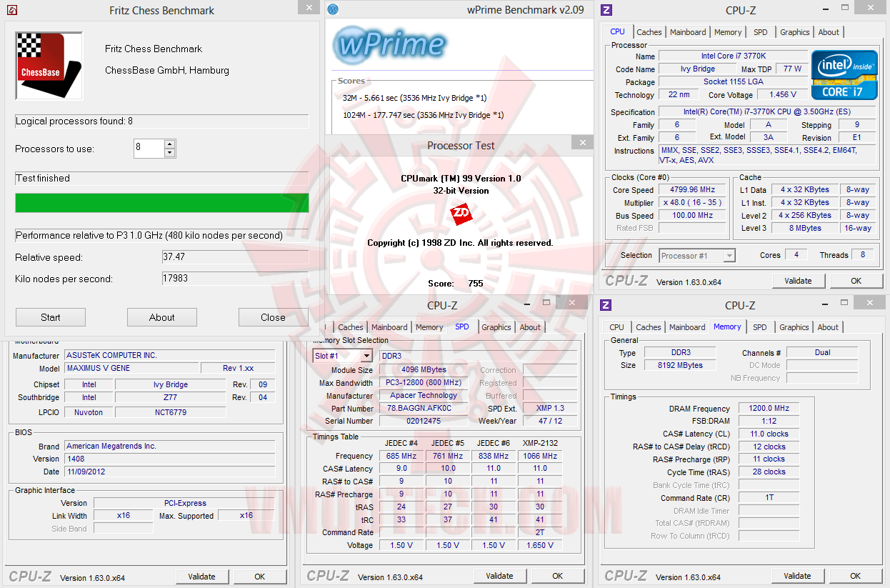This screenshot has height=588, width=890.
Task: Click the Core Voltage 1.456 V value
Action: tap(783, 94)
